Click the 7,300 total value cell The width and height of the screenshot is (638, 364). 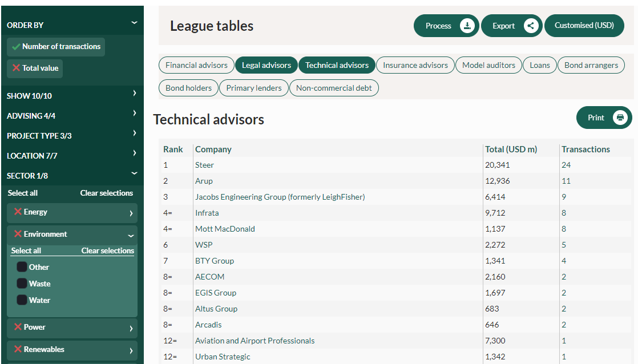(x=495, y=341)
